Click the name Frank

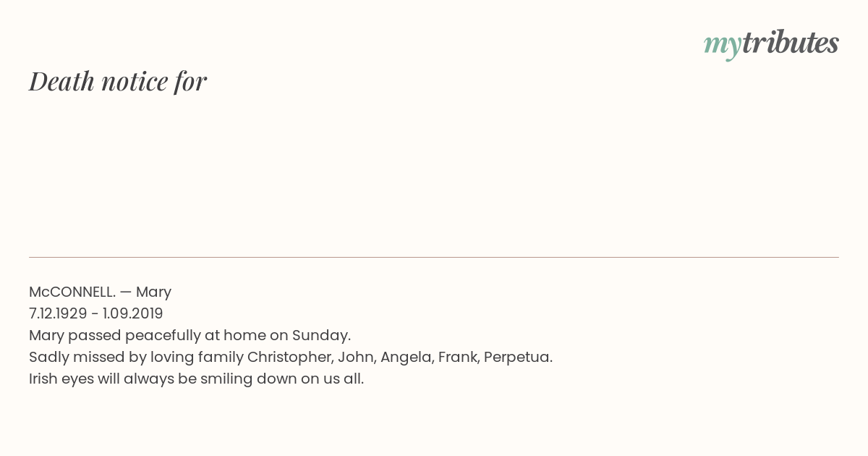[457, 357]
